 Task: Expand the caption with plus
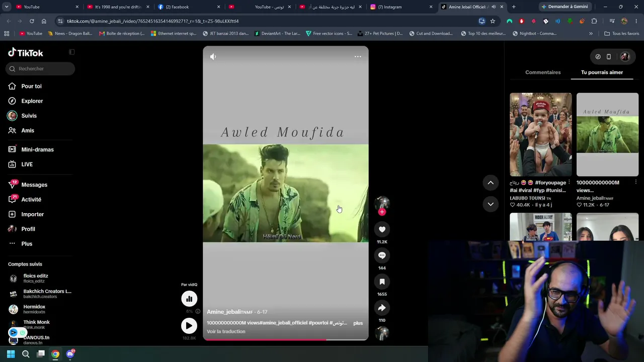(x=358, y=323)
